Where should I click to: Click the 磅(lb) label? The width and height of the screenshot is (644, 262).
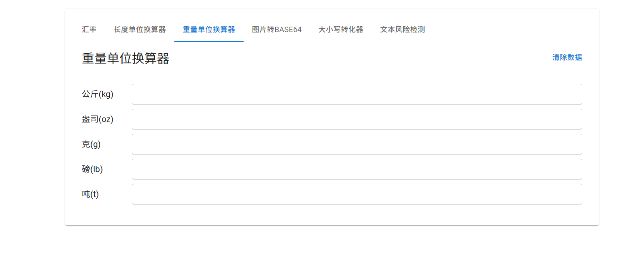coord(92,169)
